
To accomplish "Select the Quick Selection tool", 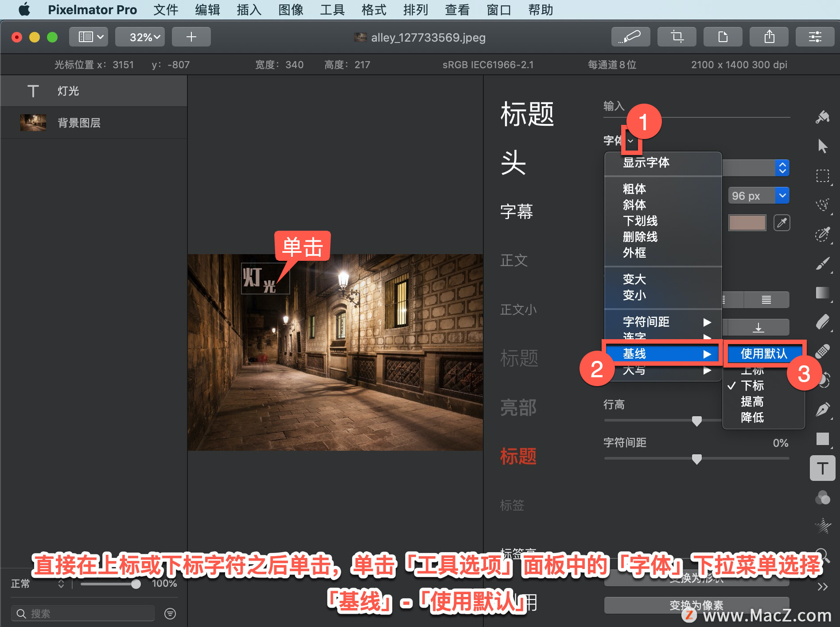I will [823, 205].
